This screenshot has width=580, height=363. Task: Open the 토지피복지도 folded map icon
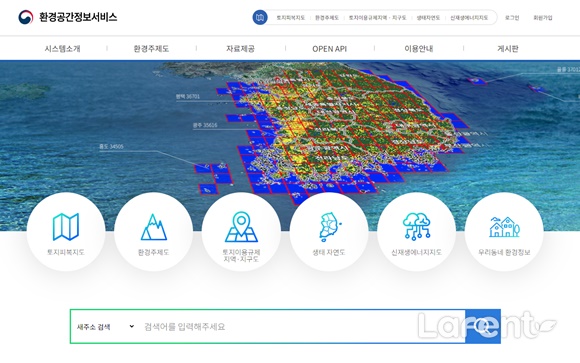click(x=66, y=227)
